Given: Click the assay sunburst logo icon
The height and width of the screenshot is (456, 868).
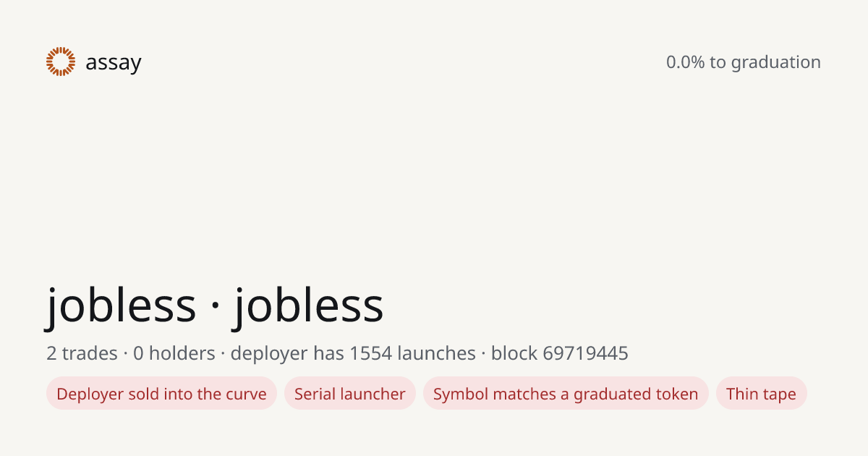Looking at the screenshot, I should [61, 62].
